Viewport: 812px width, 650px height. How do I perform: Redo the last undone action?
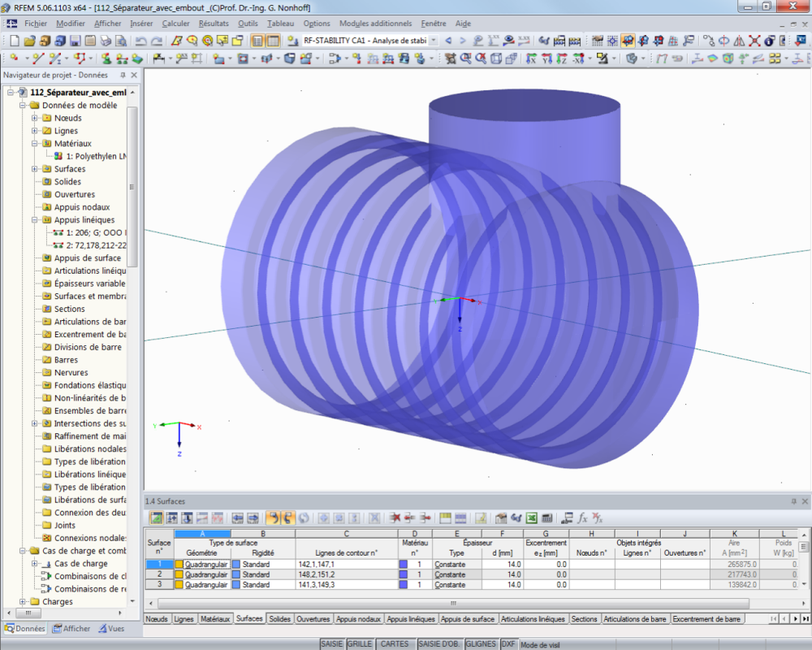[157, 41]
